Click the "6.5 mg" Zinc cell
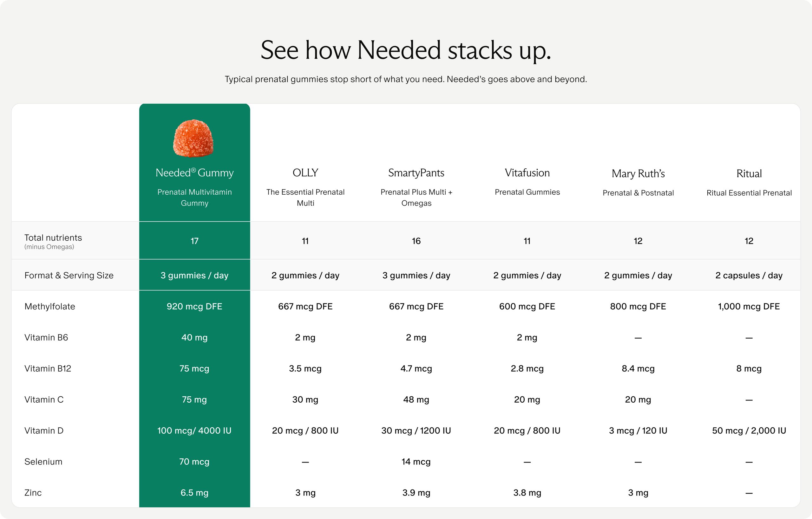 pyautogui.click(x=194, y=492)
